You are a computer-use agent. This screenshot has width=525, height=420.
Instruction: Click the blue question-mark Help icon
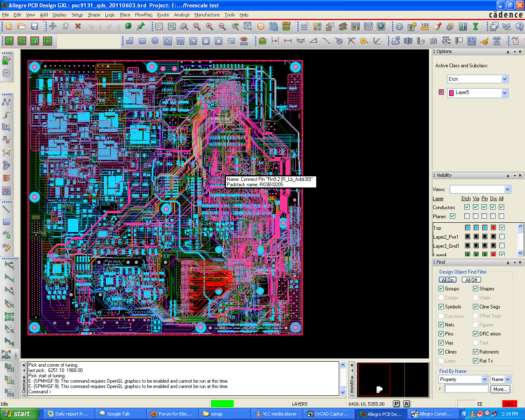(519, 27)
